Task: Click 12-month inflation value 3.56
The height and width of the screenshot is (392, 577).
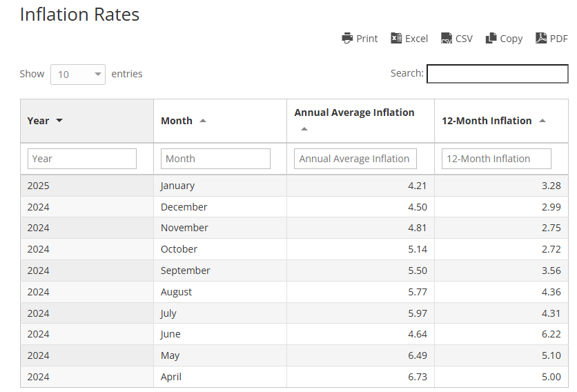Action: (551, 271)
